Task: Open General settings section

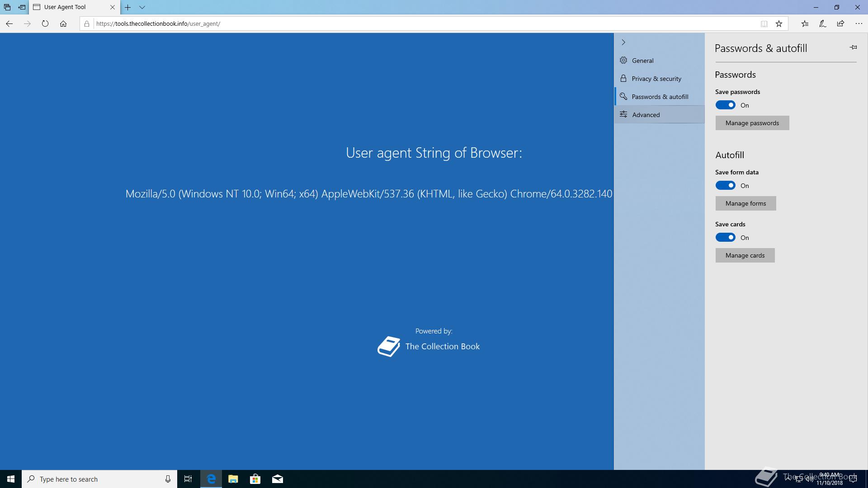Action: click(660, 61)
